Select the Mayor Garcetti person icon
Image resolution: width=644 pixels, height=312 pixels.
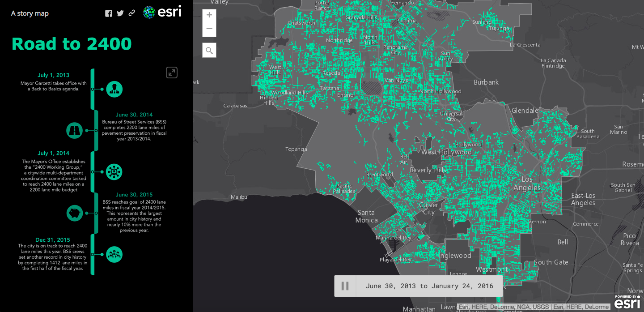114,89
